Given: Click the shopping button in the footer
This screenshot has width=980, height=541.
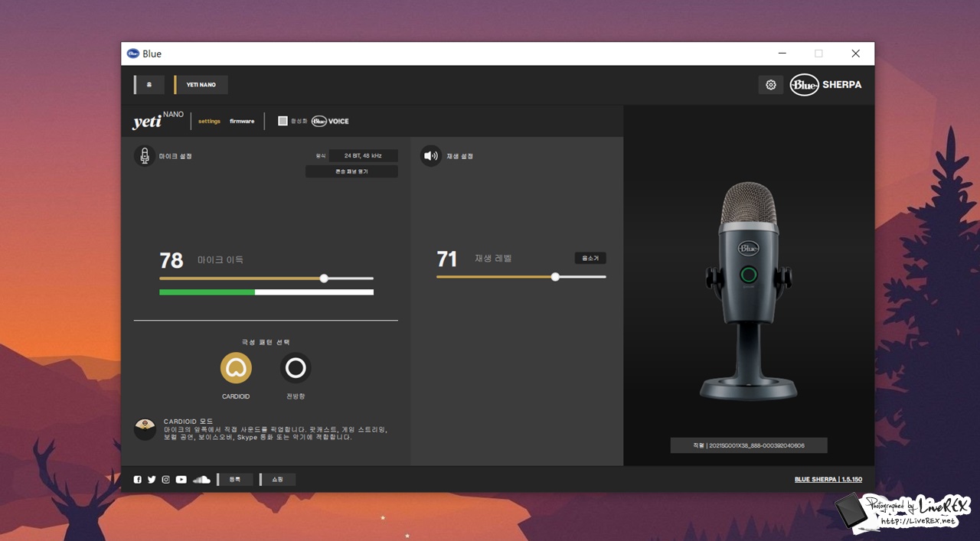Looking at the screenshot, I should point(278,480).
